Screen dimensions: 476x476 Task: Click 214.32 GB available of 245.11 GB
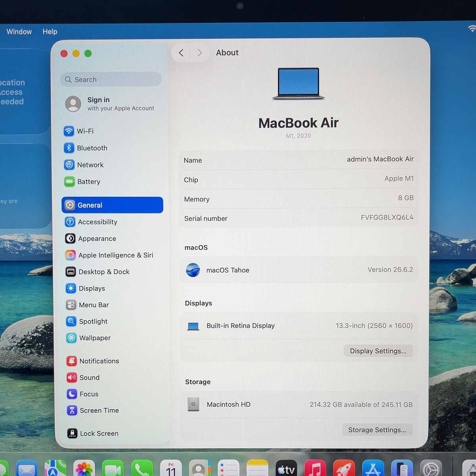361,405
